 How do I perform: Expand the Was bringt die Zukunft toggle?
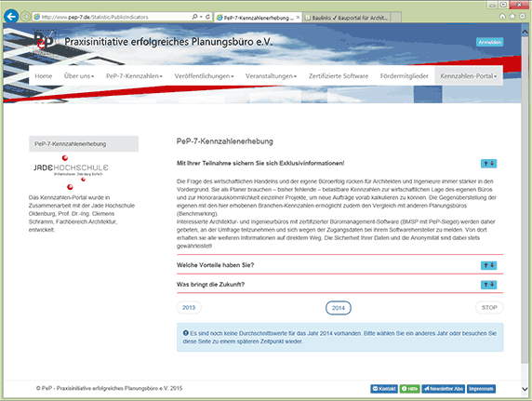pyautogui.click(x=488, y=285)
